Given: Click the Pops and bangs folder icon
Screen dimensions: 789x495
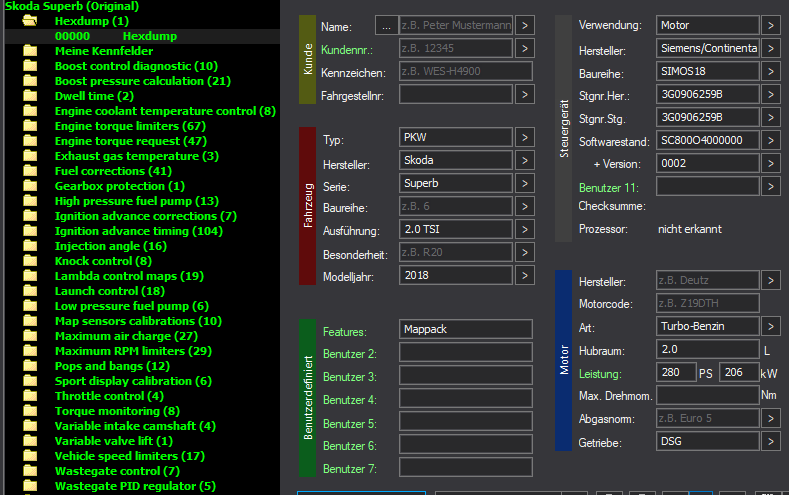Looking at the screenshot, I should click(30, 366).
